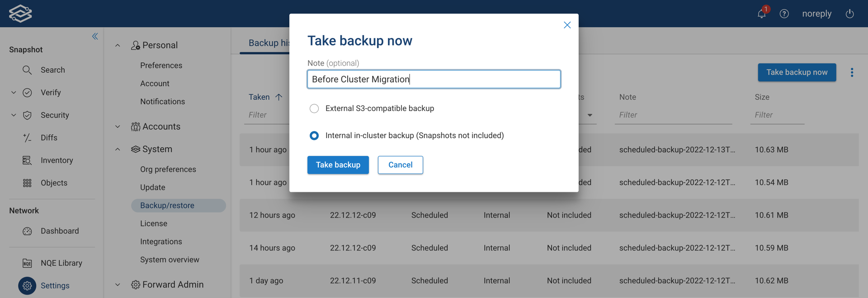Open the Update settings page
868x298 pixels.
pyautogui.click(x=152, y=187)
